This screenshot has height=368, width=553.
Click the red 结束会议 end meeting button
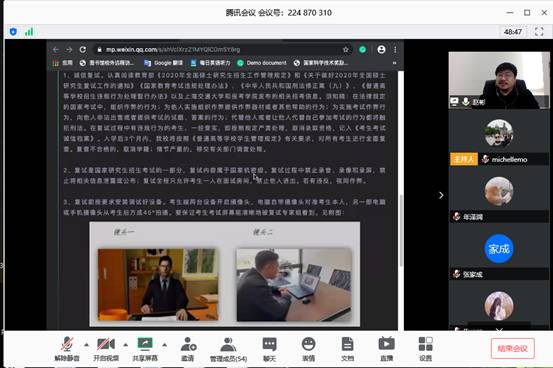tap(512, 348)
